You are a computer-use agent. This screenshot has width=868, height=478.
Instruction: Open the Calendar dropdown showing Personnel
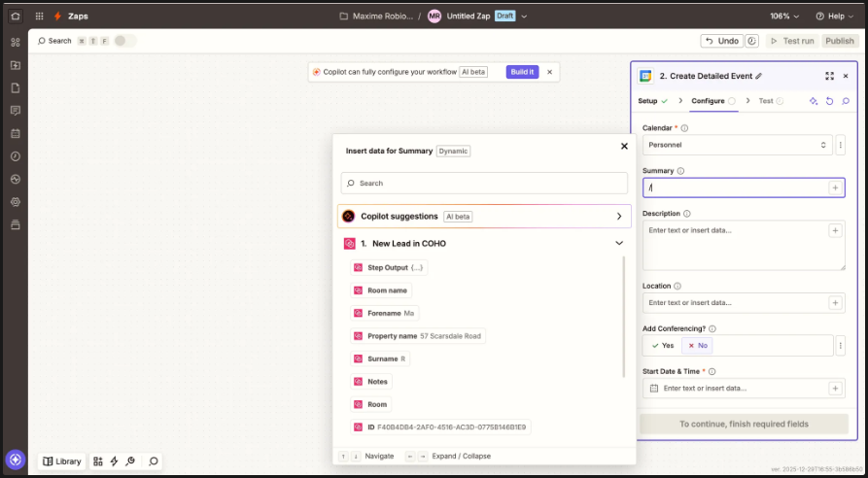click(737, 145)
